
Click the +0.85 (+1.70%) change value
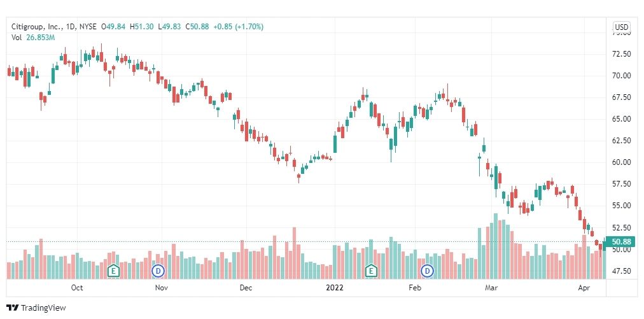coord(238,27)
